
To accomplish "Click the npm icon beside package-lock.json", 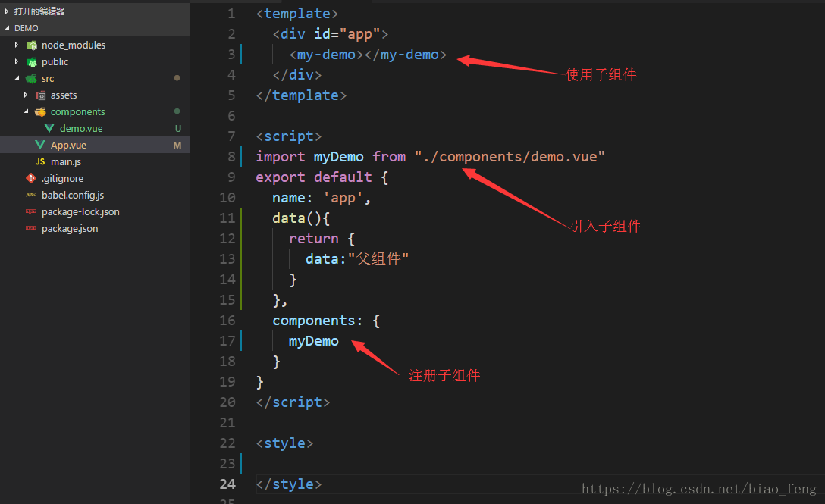I will coord(31,211).
